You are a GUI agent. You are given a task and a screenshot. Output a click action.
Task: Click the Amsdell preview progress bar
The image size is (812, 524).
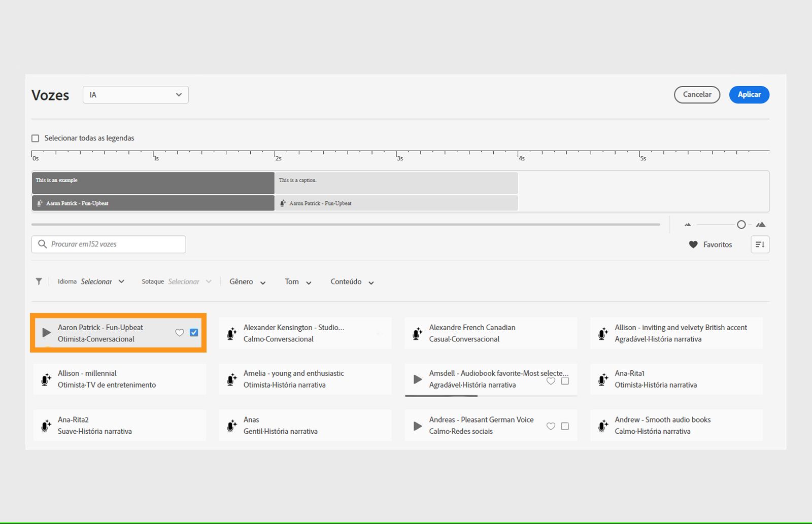pos(491,396)
